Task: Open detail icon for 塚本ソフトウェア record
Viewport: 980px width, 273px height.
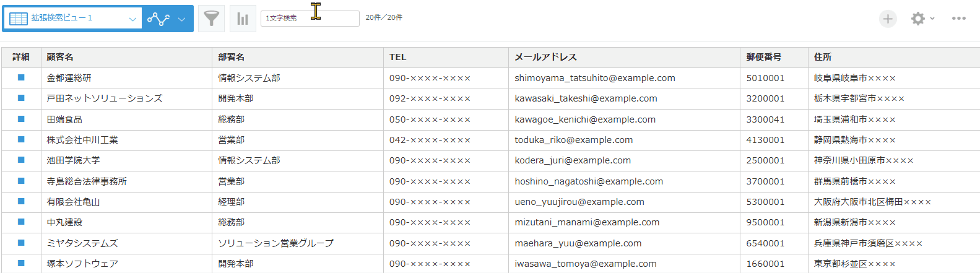Action: [x=21, y=263]
